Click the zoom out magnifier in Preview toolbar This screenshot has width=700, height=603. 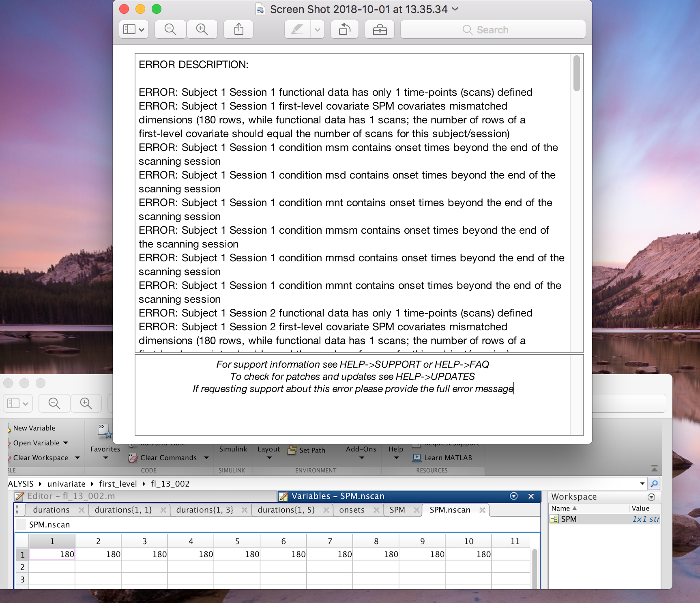point(170,30)
